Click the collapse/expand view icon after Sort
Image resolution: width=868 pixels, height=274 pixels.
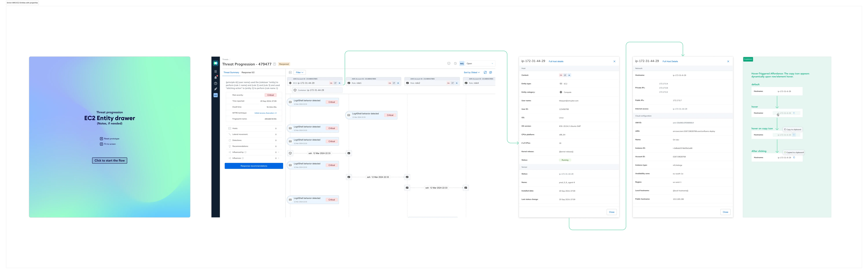(x=485, y=72)
